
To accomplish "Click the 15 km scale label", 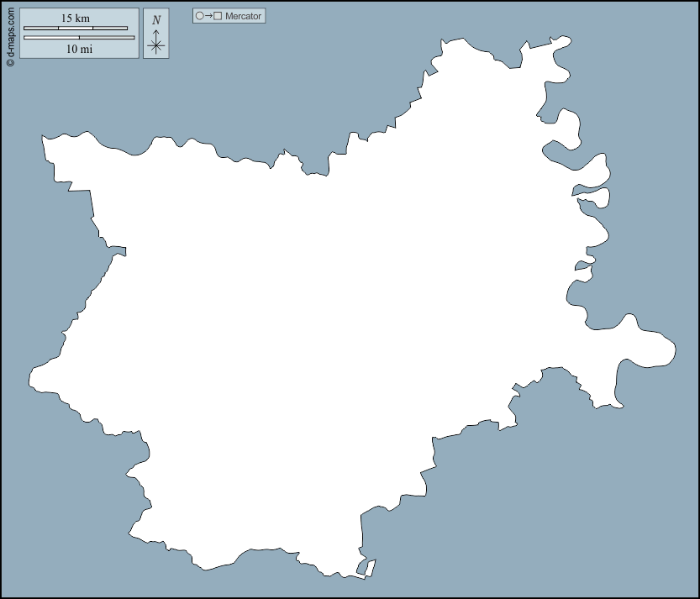I will [75, 18].
